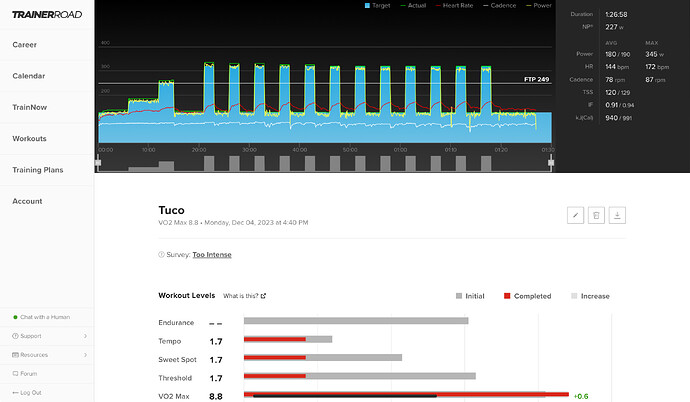Click the Tuco workout title
Screen dimensions: 690x402
171,210
